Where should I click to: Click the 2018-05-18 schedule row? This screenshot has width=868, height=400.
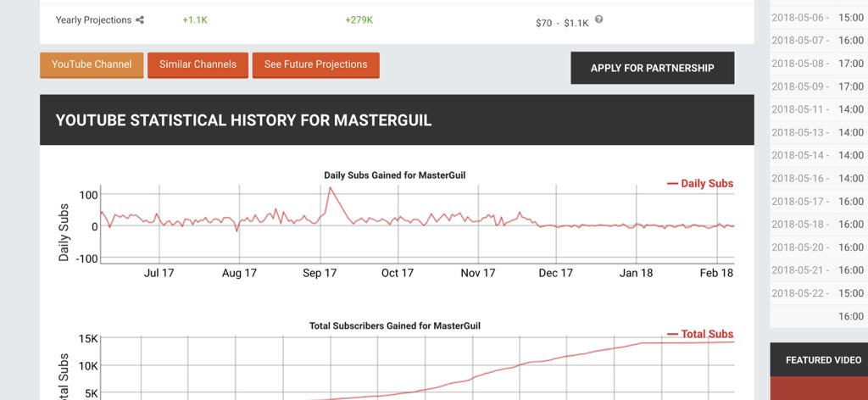pyautogui.click(x=819, y=225)
